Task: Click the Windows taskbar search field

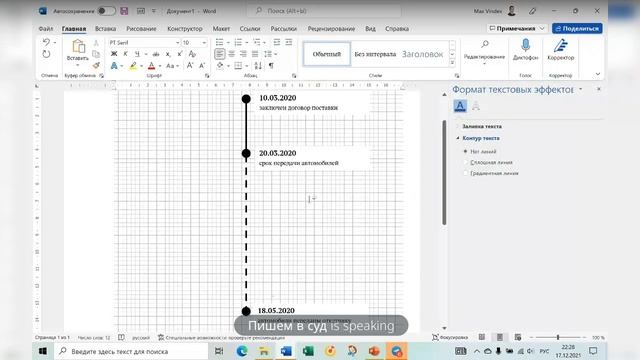Action: point(131,351)
